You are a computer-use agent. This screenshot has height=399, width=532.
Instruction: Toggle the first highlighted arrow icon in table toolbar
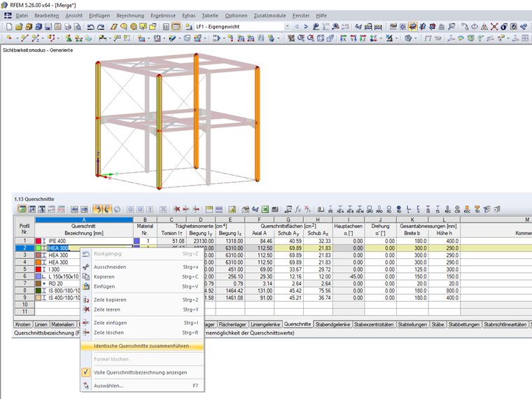(97, 209)
